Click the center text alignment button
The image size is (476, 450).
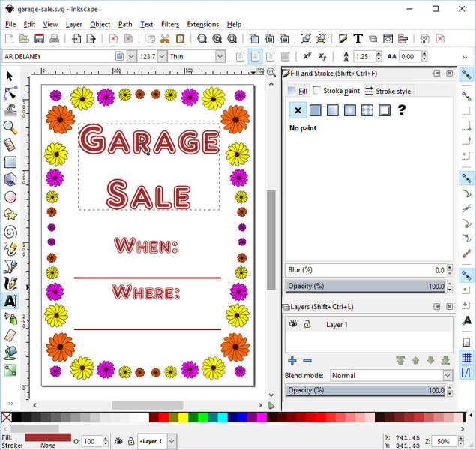256,56
